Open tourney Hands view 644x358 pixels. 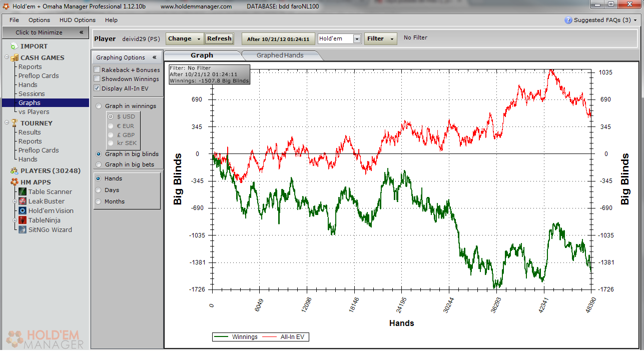[x=28, y=159]
